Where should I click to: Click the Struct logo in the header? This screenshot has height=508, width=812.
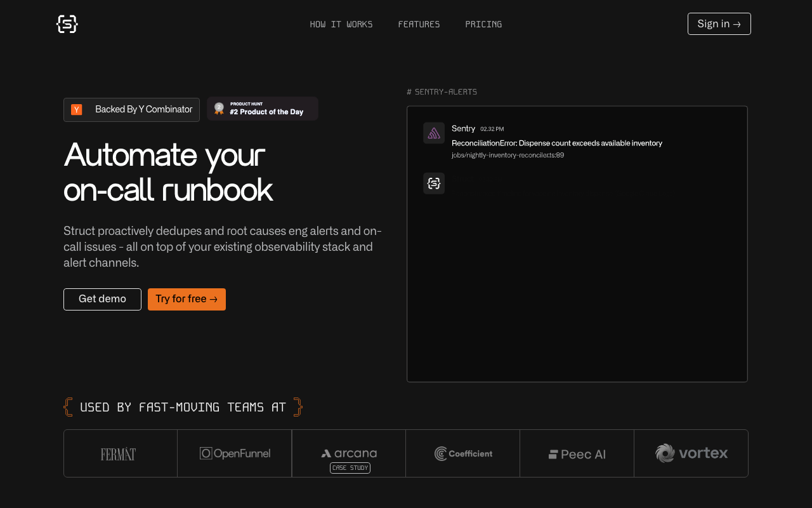[67, 24]
